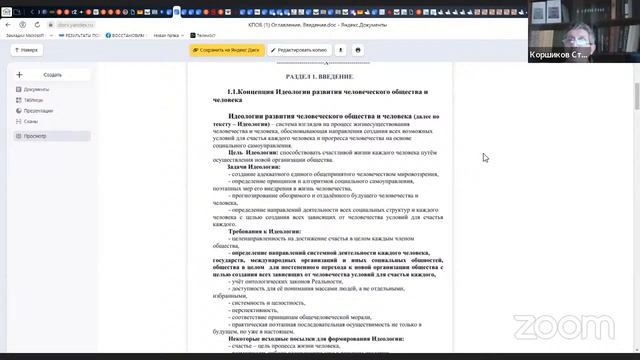The width and height of the screenshot is (640, 360).
Task: Click the heading РАЗДЕЛ 1. ВВЕДЕНИЕ.
Action: tap(320, 77)
